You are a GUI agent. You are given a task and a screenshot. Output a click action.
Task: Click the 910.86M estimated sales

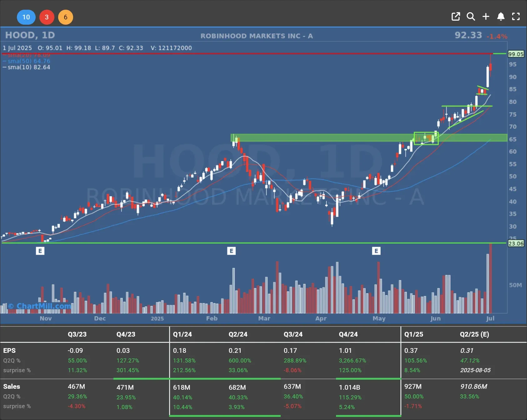click(x=474, y=387)
